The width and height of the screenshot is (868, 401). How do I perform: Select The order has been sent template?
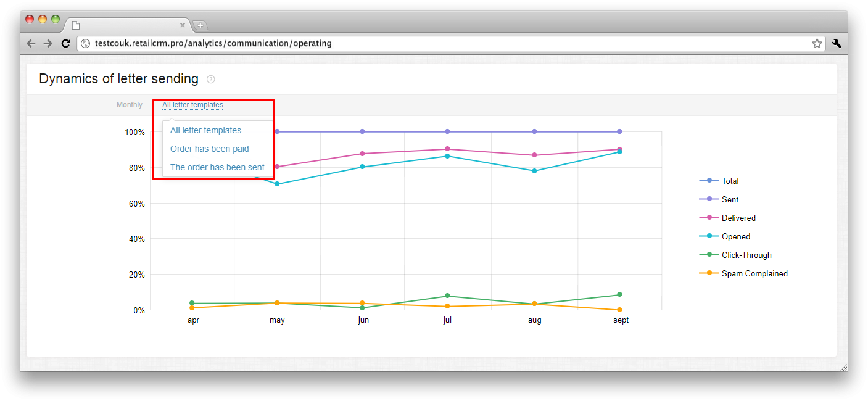(217, 167)
